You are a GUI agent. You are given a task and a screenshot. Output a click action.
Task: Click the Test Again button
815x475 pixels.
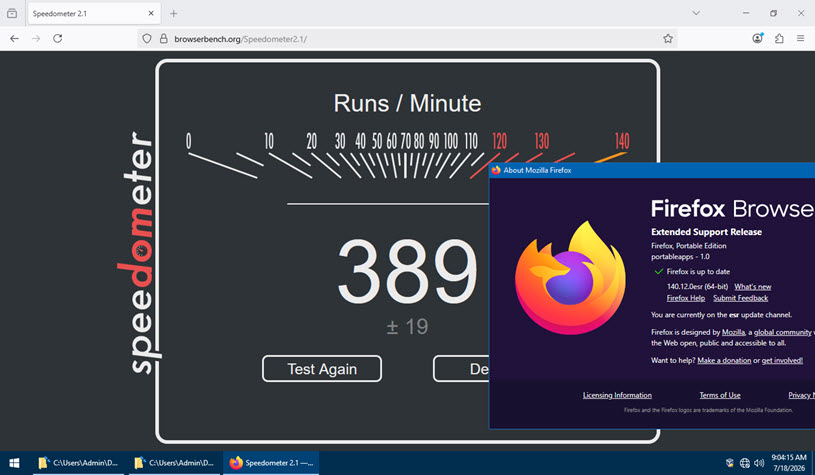click(x=322, y=369)
